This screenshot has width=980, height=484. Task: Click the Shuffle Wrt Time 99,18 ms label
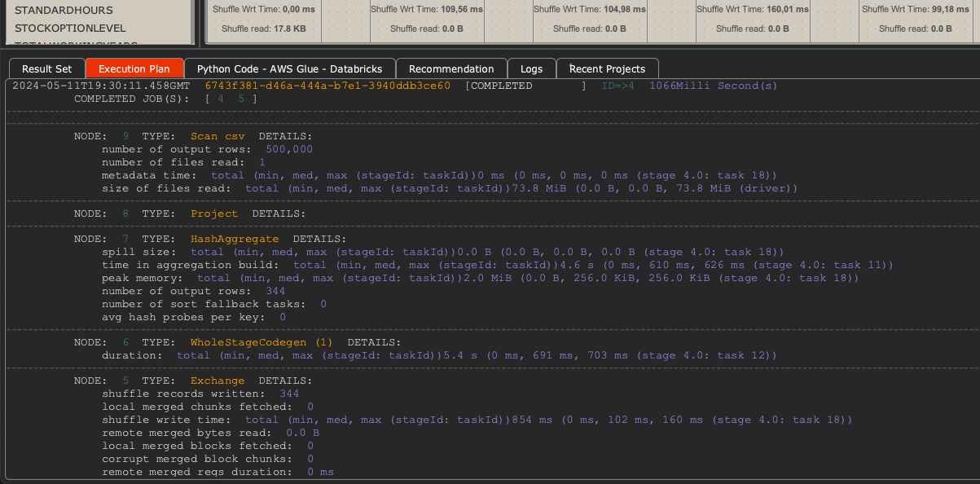tap(917, 10)
